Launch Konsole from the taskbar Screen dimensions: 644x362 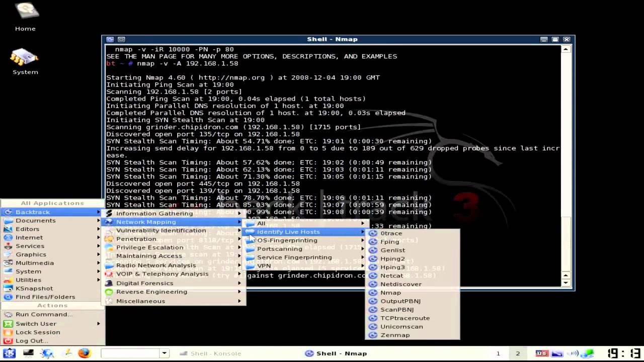pyautogui.click(x=28, y=353)
